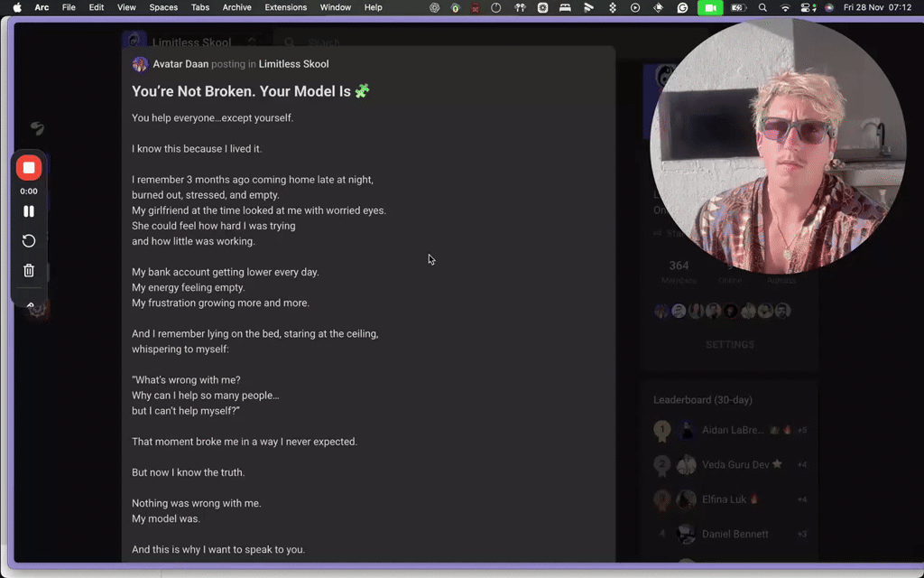Open the Tabs menu
Viewport: 924px width, 578px height.
[x=199, y=7]
